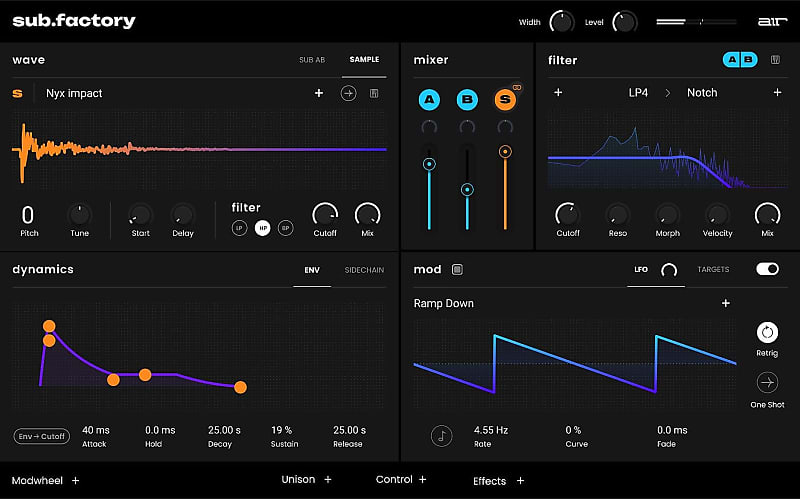Click the wave filter Cutoff knob
Screen dimensions: 800x499
click(325, 214)
